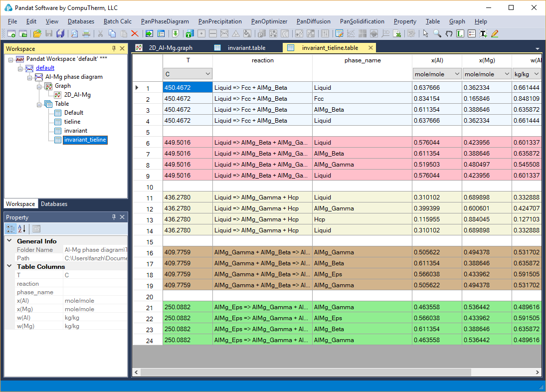Toggle categorized view in Property panel
This screenshot has height=392, width=546.
click(10, 229)
